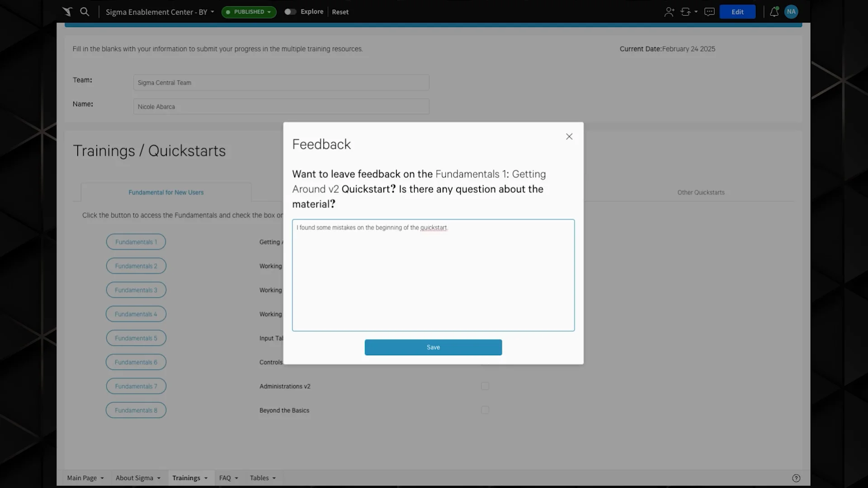Open the notifications bell

click(774, 12)
